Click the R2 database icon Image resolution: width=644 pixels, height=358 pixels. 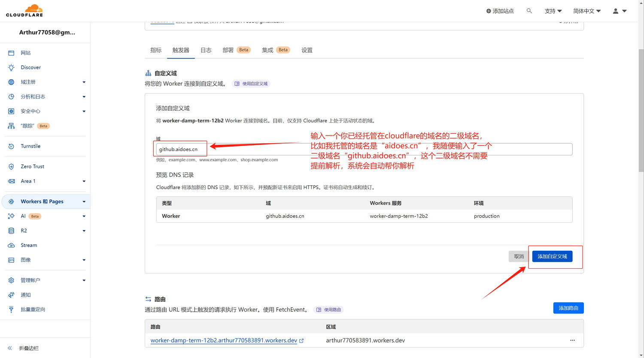[11, 231]
